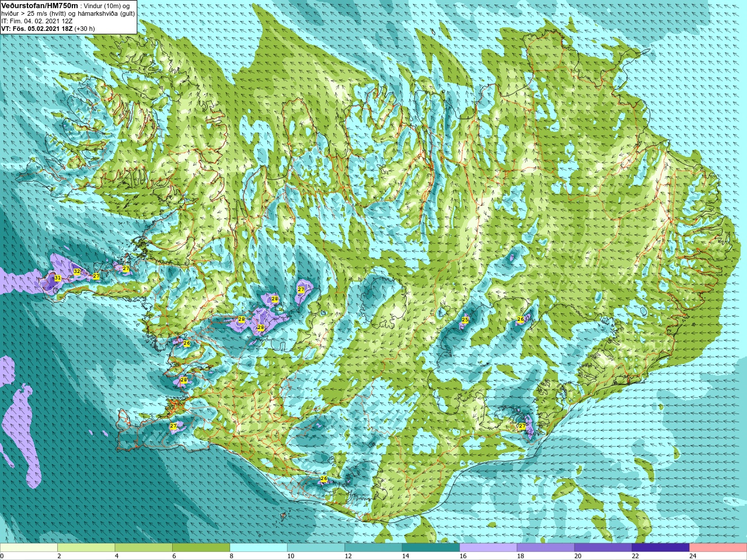Click the legend scale label 0
The height and width of the screenshot is (560, 747).
tap(2, 556)
